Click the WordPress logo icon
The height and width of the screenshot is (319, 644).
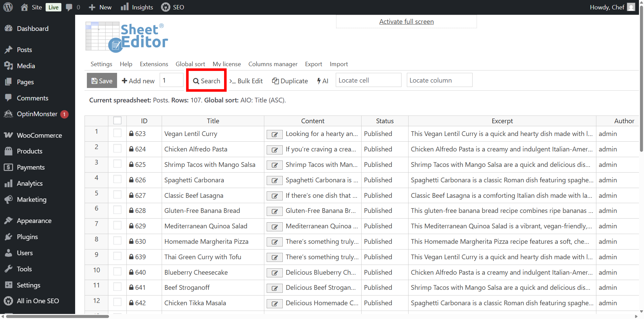coord(8,7)
